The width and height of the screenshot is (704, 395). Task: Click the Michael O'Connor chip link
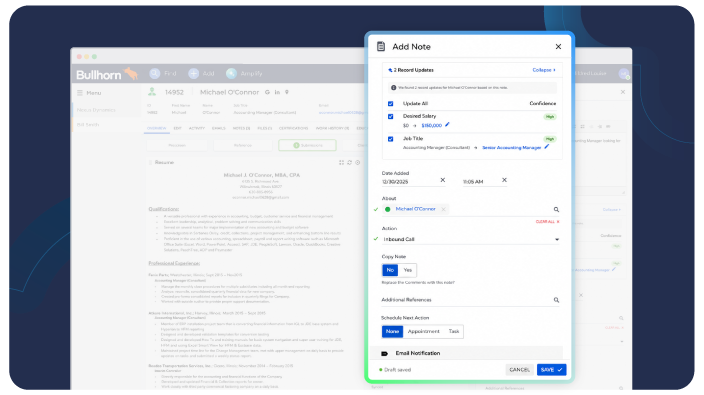click(415, 209)
